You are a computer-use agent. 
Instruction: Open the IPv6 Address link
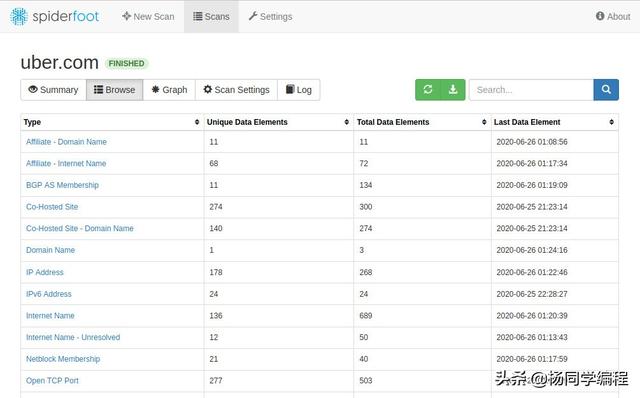point(49,294)
